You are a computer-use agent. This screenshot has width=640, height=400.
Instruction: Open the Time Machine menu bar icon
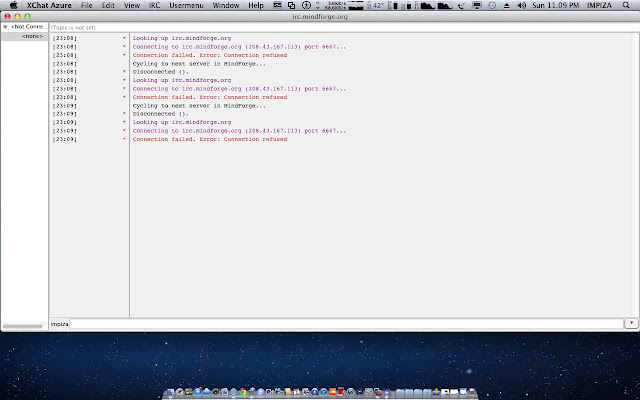tap(492, 5)
